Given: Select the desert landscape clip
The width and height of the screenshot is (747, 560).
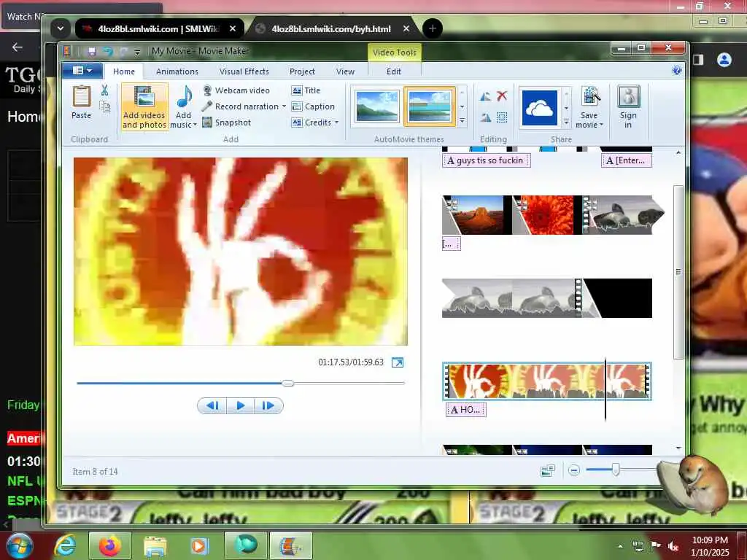Looking at the screenshot, I should (x=477, y=215).
